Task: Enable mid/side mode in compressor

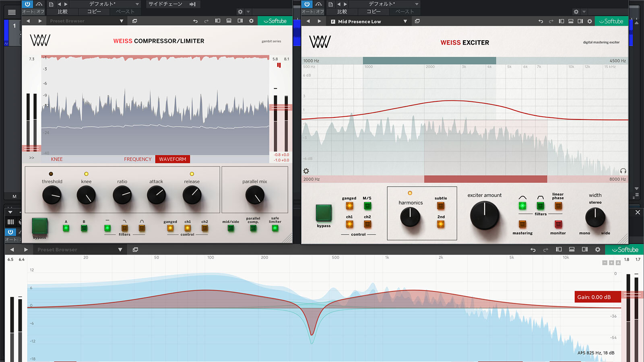Action: click(231, 228)
